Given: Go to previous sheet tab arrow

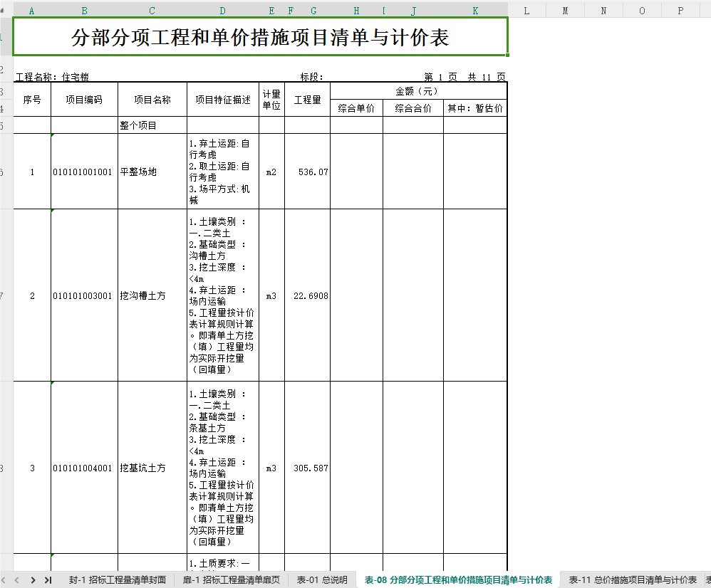Looking at the screenshot, I should coord(17,580).
